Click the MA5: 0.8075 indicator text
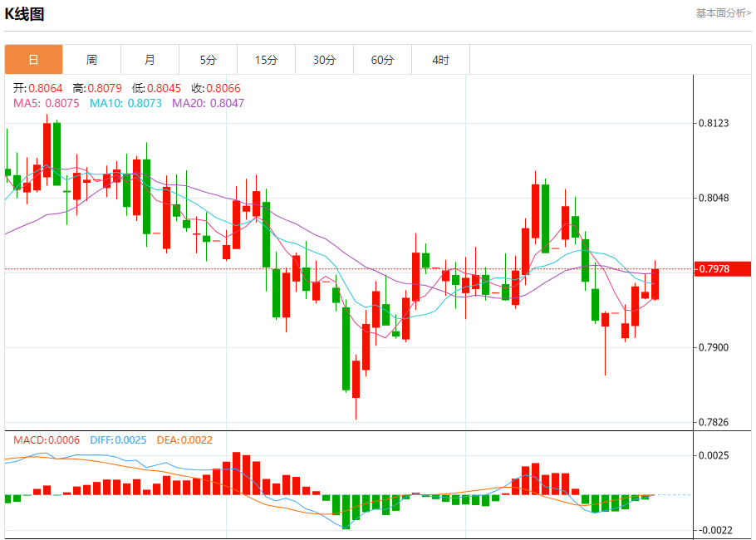The width and height of the screenshot is (756, 540). pos(47,103)
